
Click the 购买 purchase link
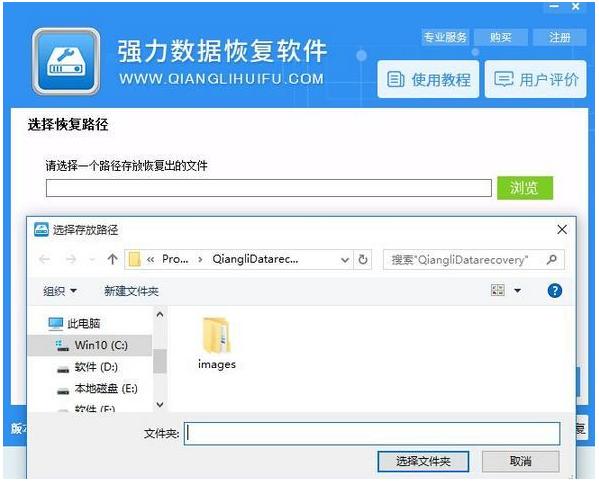tap(500, 37)
